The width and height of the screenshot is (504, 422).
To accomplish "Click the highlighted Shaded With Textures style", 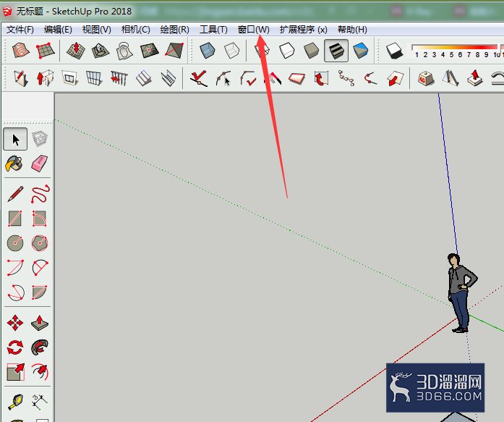I will click(336, 51).
